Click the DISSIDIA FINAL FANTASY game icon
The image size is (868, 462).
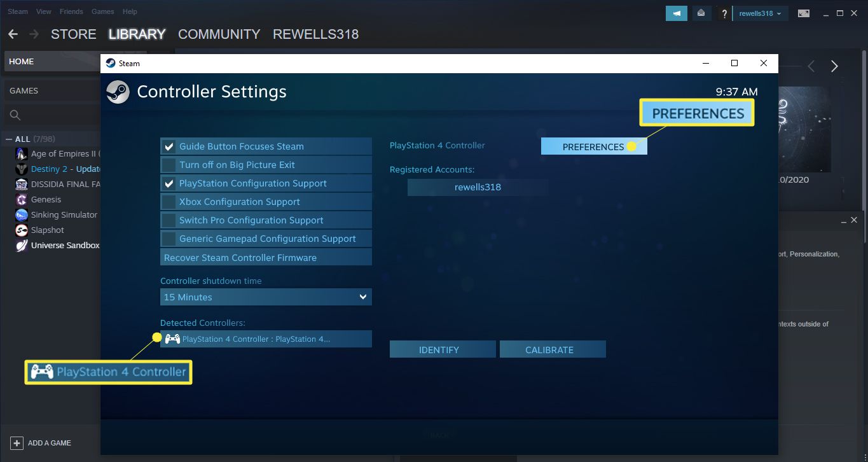click(x=21, y=185)
